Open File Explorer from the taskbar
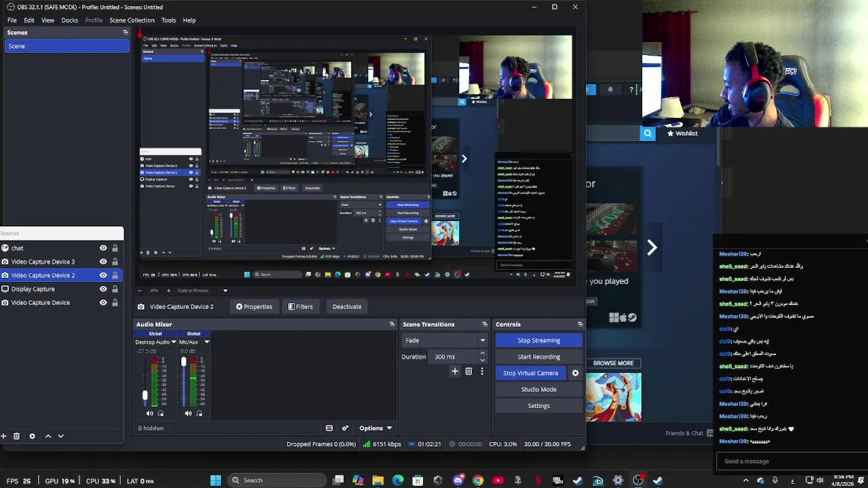 [x=378, y=481]
